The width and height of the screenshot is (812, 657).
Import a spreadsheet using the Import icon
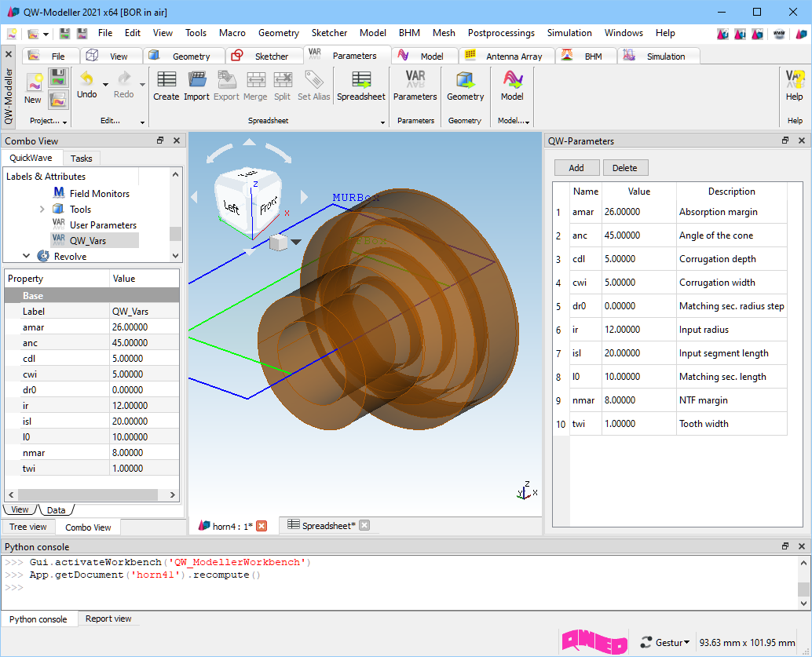(x=196, y=79)
